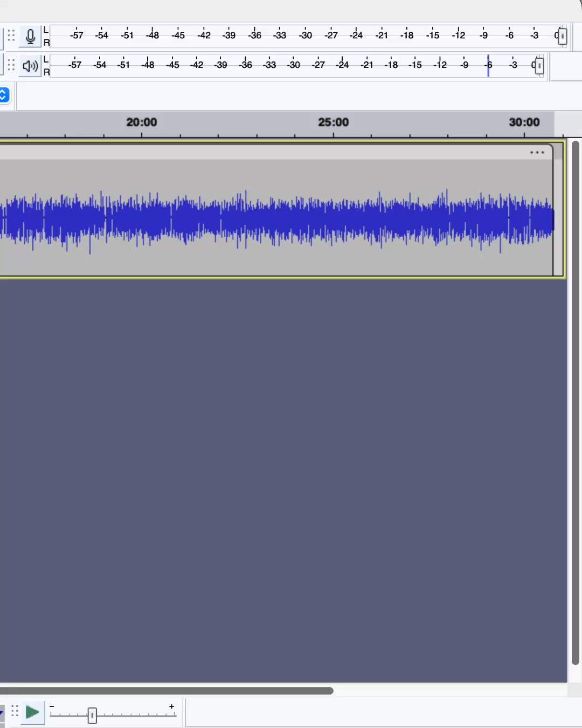Click the playback speed slider thumb

point(92,716)
